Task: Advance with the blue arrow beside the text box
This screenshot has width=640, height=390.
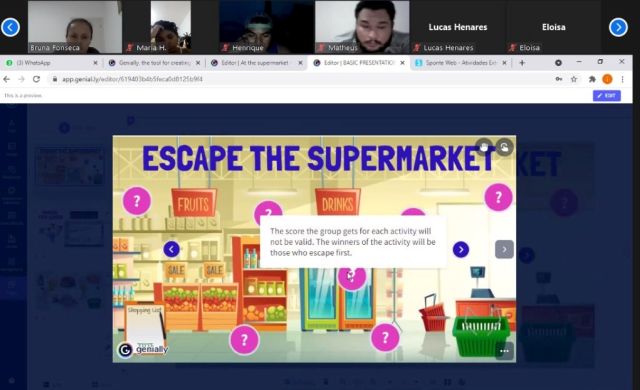Action: tap(461, 249)
